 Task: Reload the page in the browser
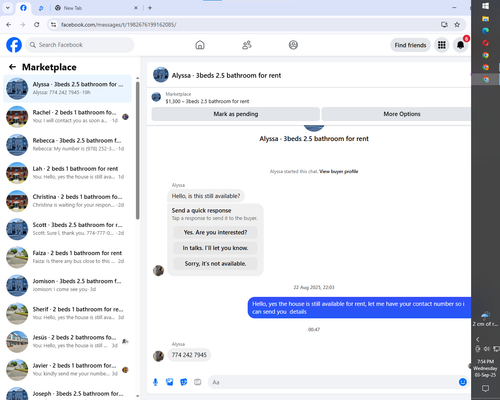click(x=37, y=24)
